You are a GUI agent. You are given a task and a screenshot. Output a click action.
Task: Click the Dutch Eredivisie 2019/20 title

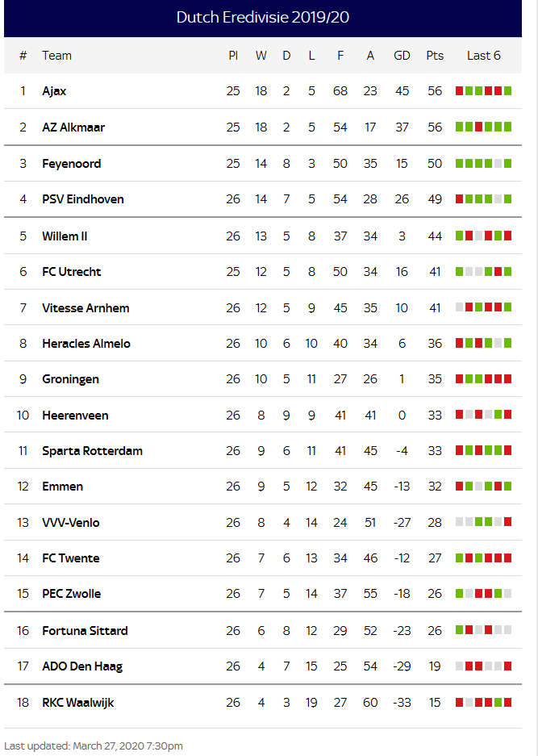point(263,18)
